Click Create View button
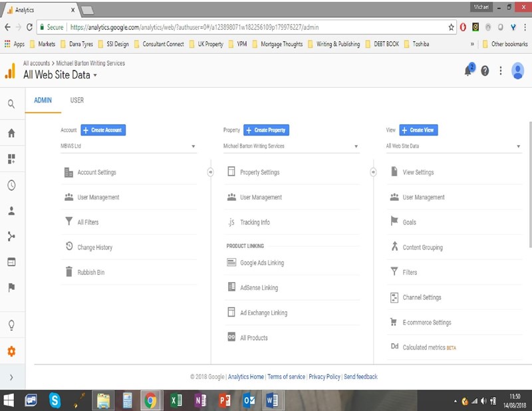Image resolution: width=532 pixels, height=411 pixels. coord(418,130)
